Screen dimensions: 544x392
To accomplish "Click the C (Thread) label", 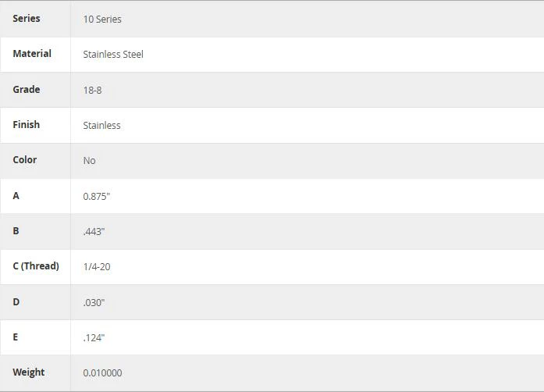I will (36, 266).
